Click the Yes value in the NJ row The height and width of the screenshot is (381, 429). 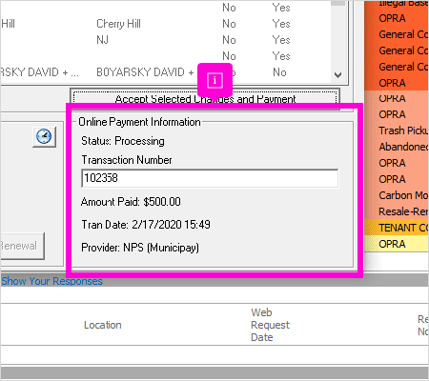(281, 40)
